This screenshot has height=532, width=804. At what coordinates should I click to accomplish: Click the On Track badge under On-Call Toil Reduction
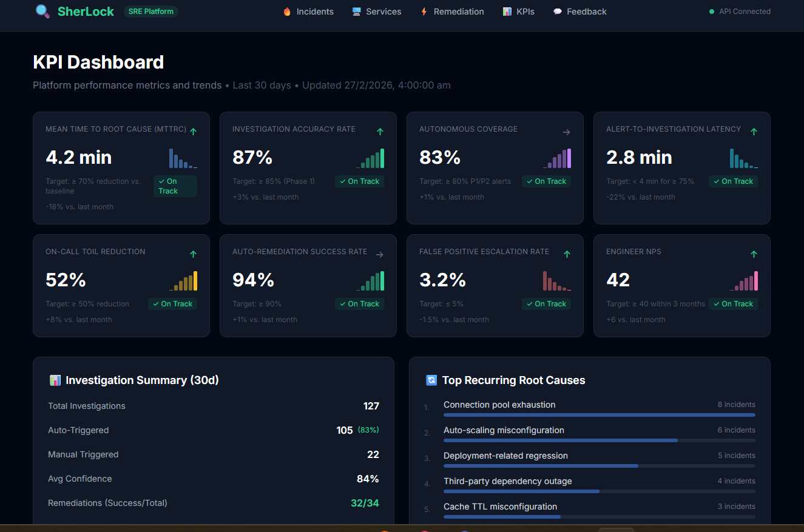173,304
